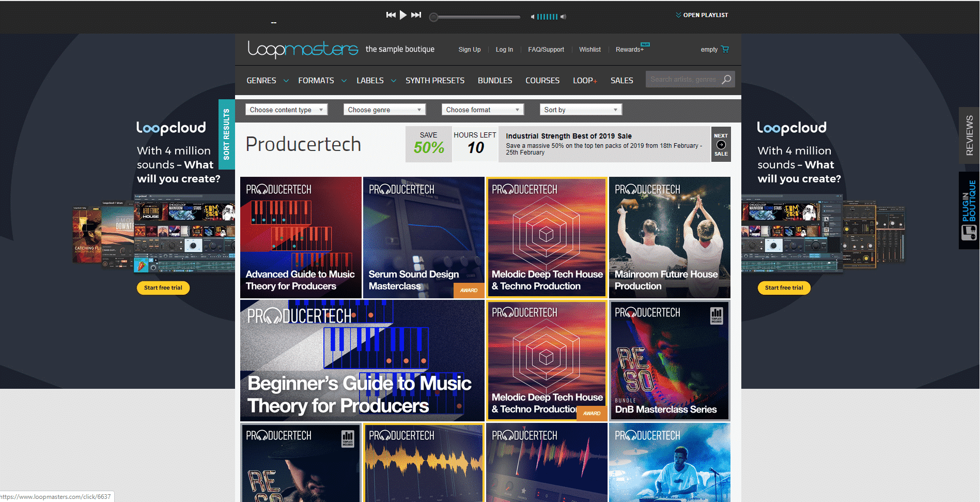The image size is (980, 502).
Task: Open Choose genre dropdown
Action: [x=385, y=110]
